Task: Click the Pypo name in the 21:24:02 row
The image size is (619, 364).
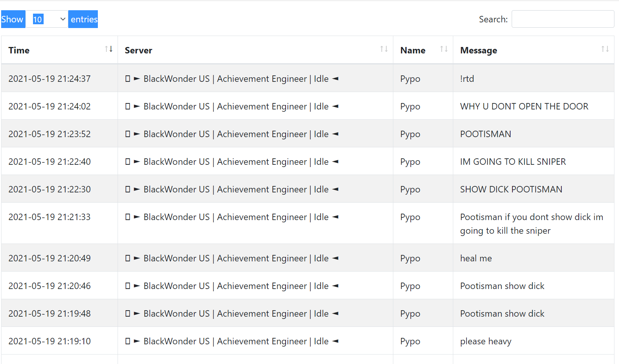Action: pyautogui.click(x=410, y=106)
